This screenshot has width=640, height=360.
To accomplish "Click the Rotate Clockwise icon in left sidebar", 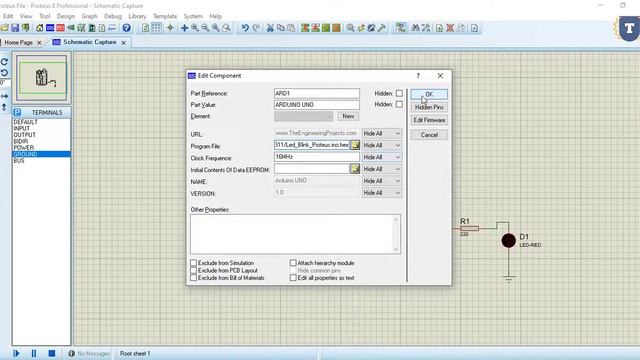I will 4,62.
